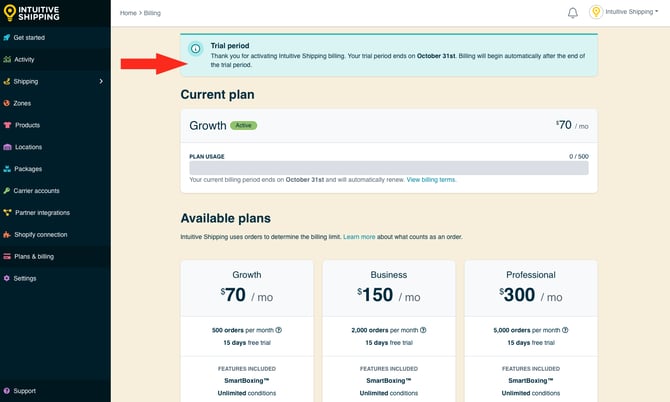Open Shopify connection menu item
Viewport: 670px width, 402px height.
40,234
